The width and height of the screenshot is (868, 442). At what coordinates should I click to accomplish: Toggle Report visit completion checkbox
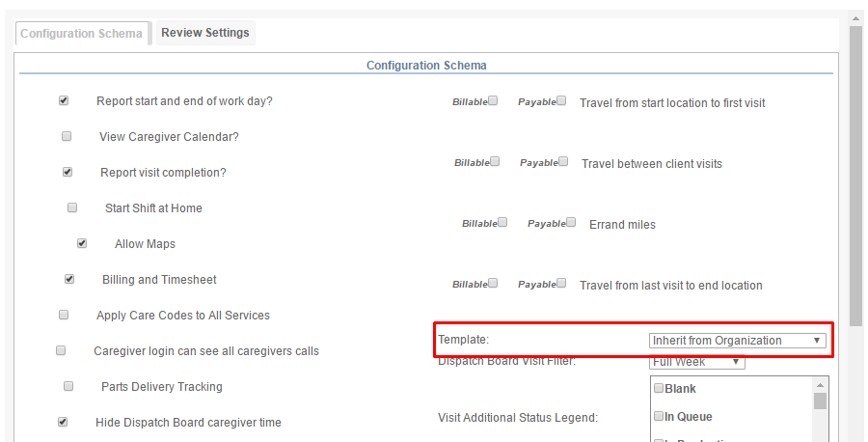point(68,172)
